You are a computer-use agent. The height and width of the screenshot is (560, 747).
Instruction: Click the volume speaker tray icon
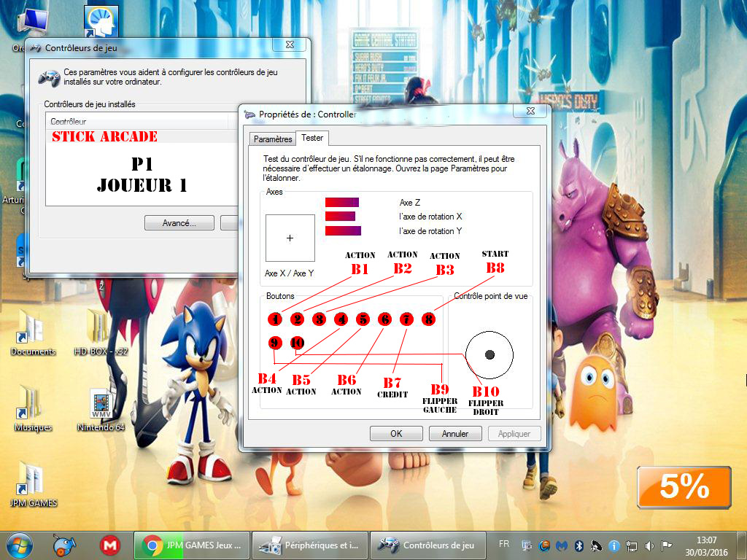pyautogui.click(x=649, y=545)
